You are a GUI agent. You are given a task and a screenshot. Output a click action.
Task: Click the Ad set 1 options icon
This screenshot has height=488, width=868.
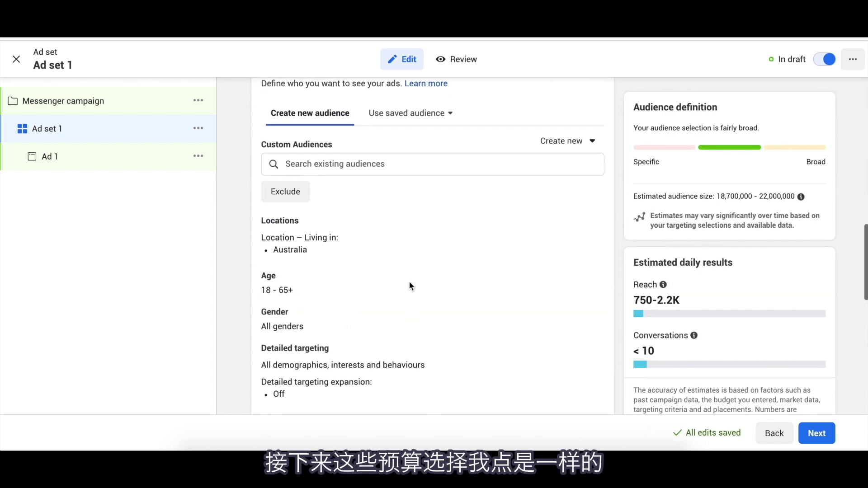[x=198, y=128]
